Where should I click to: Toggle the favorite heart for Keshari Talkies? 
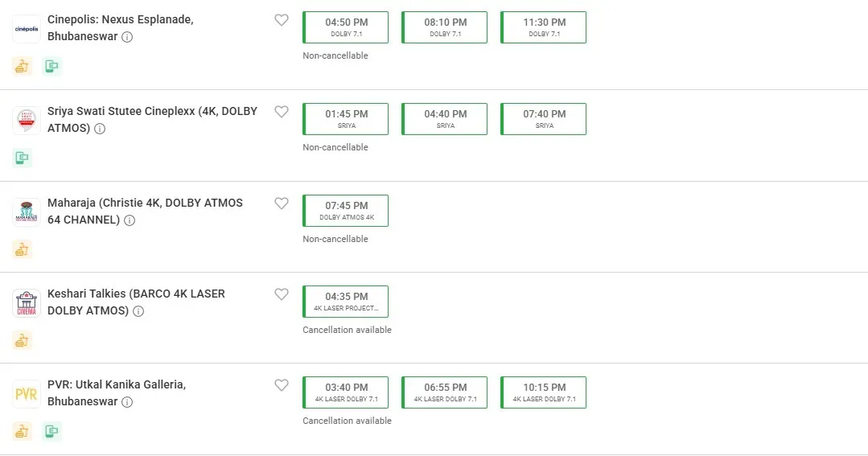tap(282, 294)
